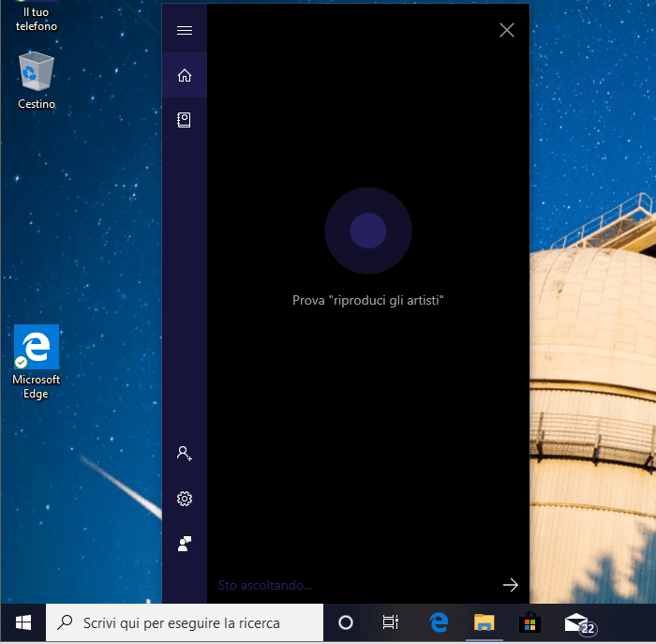
Task: Click the Cortana listening circle
Action: pyautogui.click(x=367, y=231)
